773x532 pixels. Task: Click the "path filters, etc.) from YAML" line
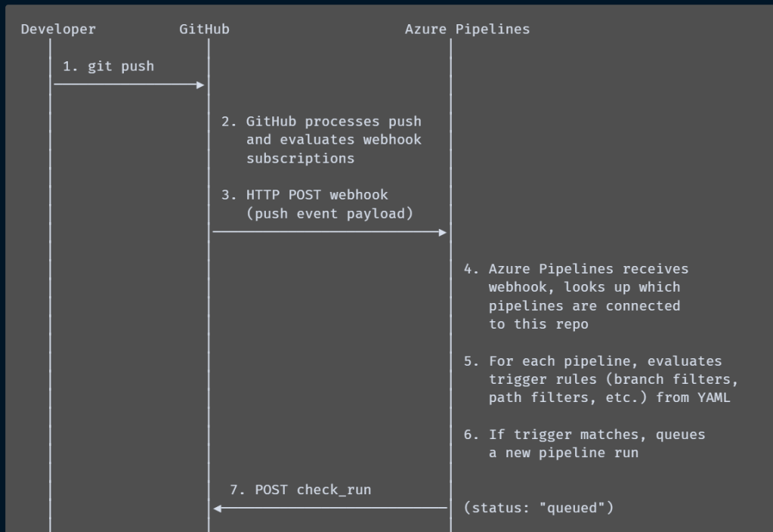tap(609, 397)
